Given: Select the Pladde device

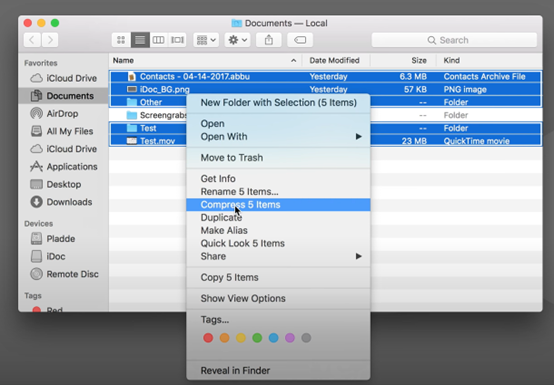Looking at the screenshot, I should tap(64, 239).
